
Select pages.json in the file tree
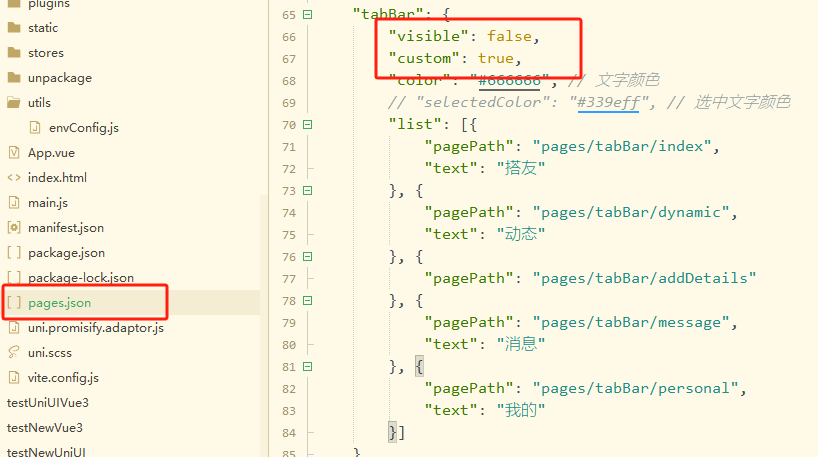coord(59,303)
